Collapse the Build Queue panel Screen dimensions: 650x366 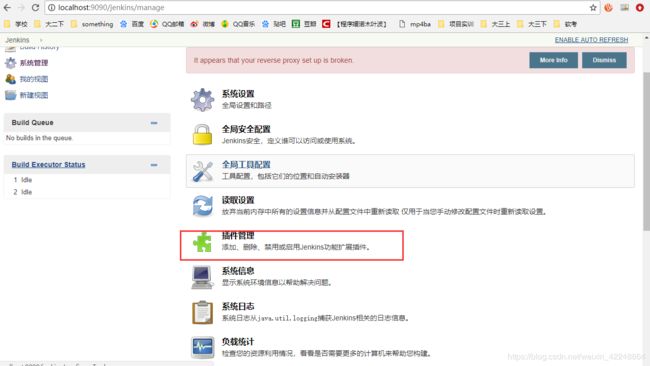154,123
